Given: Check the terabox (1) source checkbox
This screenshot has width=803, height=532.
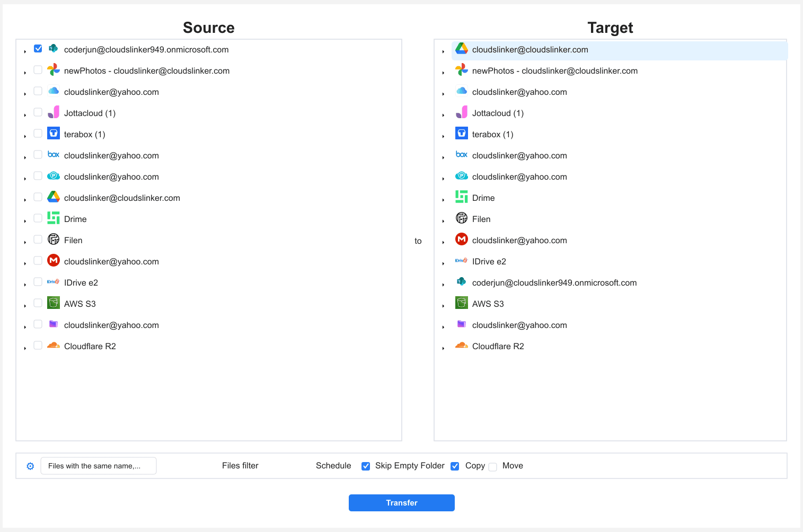Looking at the screenshot, I should click(38, 134).
